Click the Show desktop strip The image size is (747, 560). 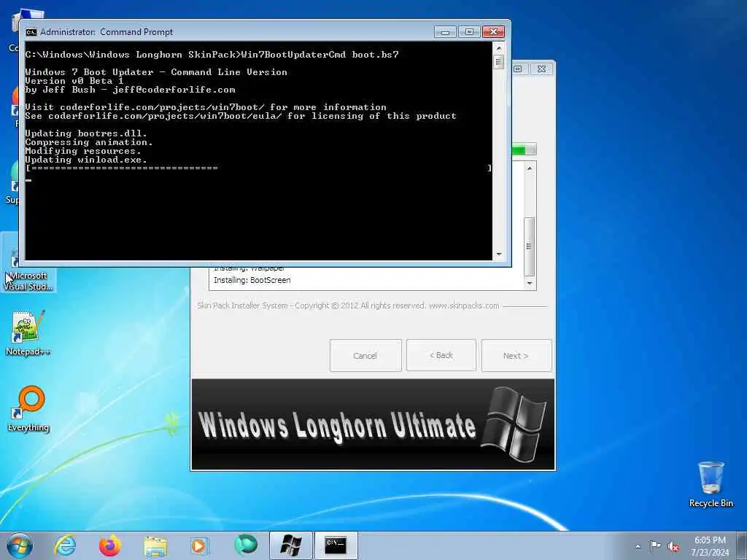[741, 545]
